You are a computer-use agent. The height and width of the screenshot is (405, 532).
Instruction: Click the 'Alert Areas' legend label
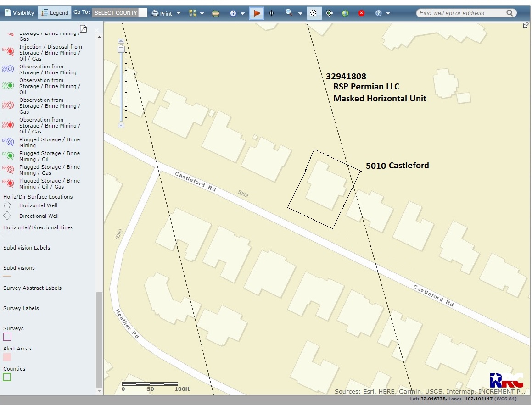tap(17, 349)
